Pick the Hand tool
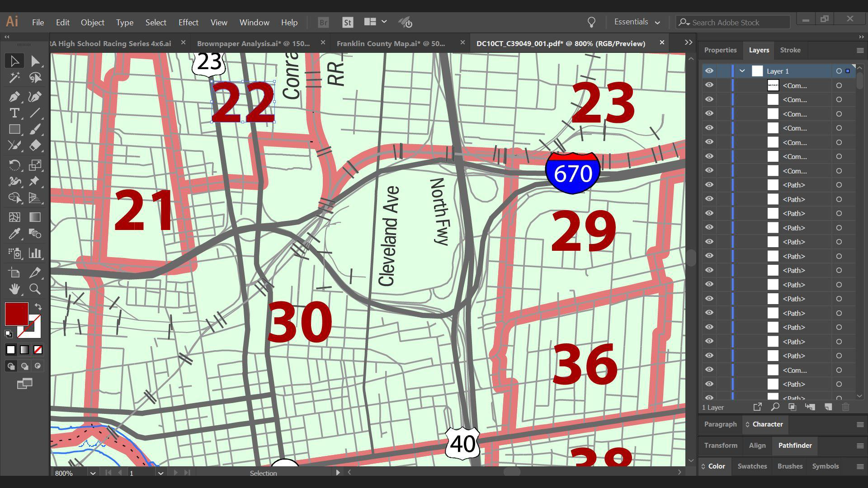 click(14, 289)
